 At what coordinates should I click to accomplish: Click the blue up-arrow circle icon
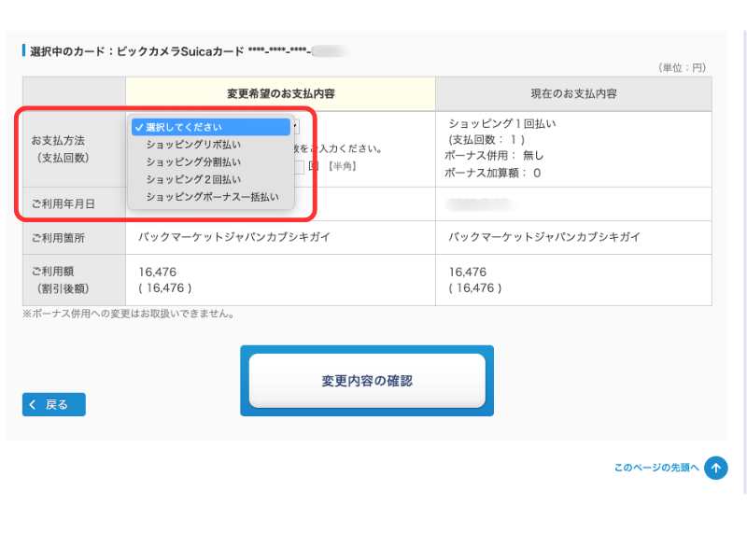[x=715, y=468]
